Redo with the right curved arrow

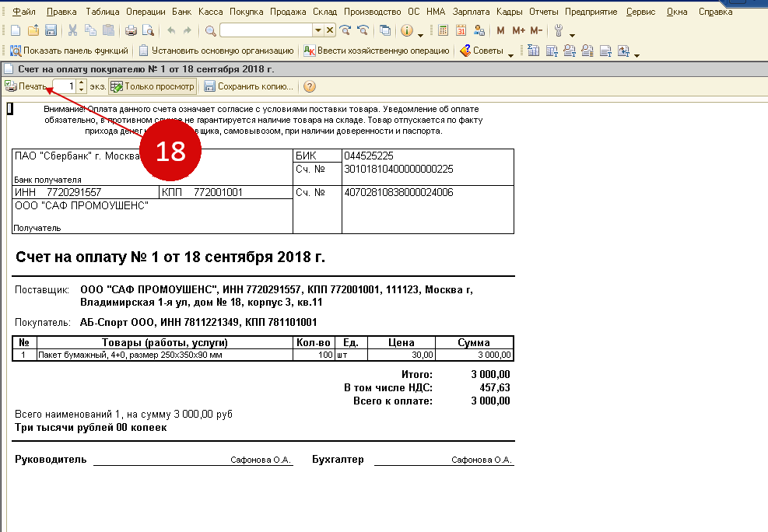tap(187, 31)
